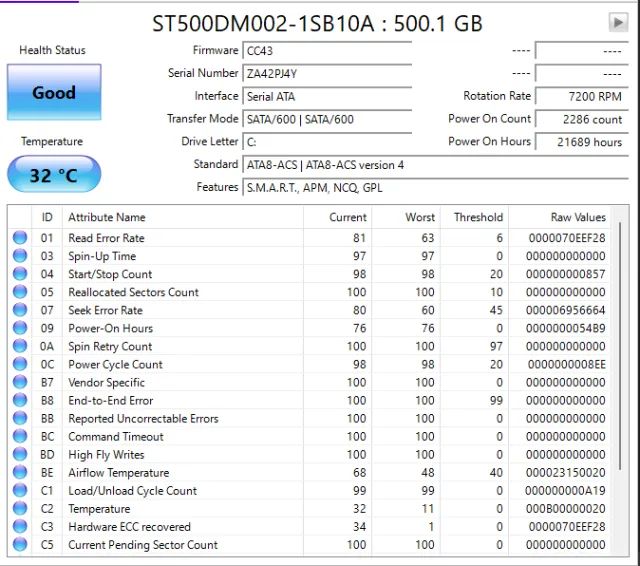Select the Power-On Hours attribute name
Viewport: 640px width, 566px height.
coord(110,328)
